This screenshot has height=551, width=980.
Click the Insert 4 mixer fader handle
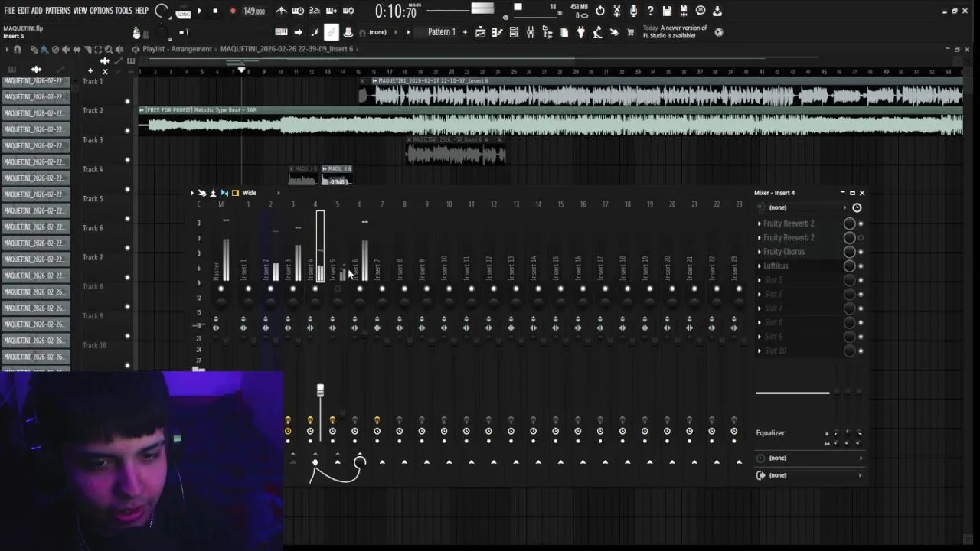[320, 391]
